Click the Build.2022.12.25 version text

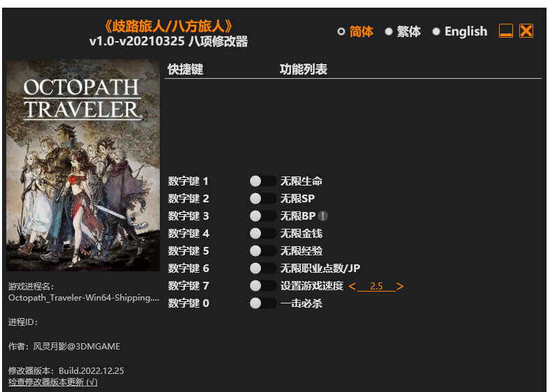tap(91, 371)
